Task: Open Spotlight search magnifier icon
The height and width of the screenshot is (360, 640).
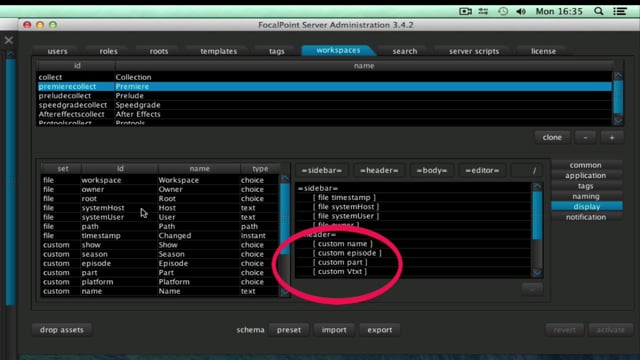Action: 598,11
